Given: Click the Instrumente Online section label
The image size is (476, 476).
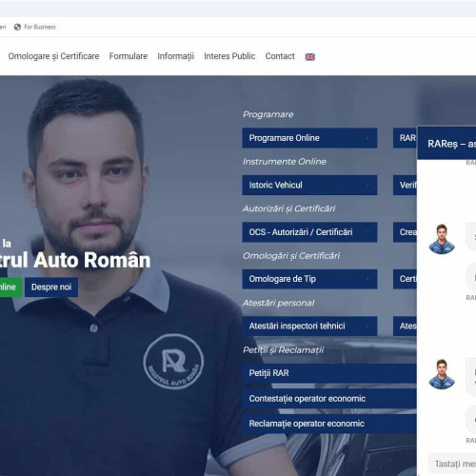Looking at the screenshot, I should [x=285, y=162].
